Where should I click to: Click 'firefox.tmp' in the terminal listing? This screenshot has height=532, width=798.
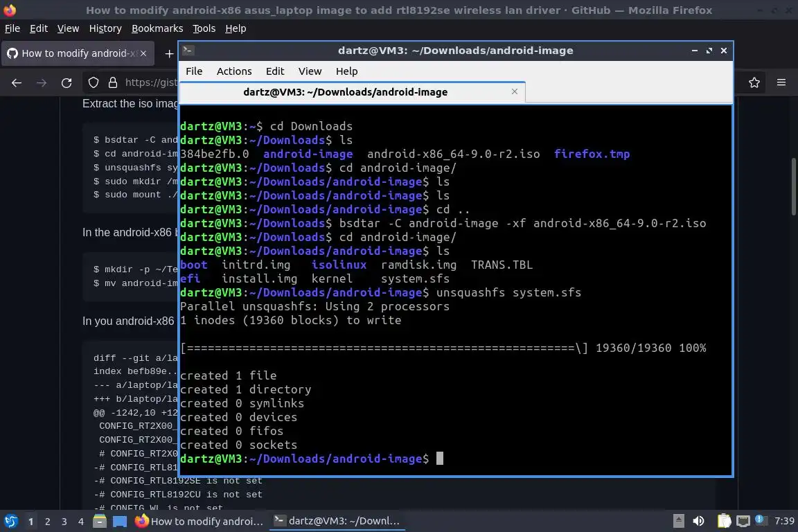pyautogui.click(x=592, y=154)
